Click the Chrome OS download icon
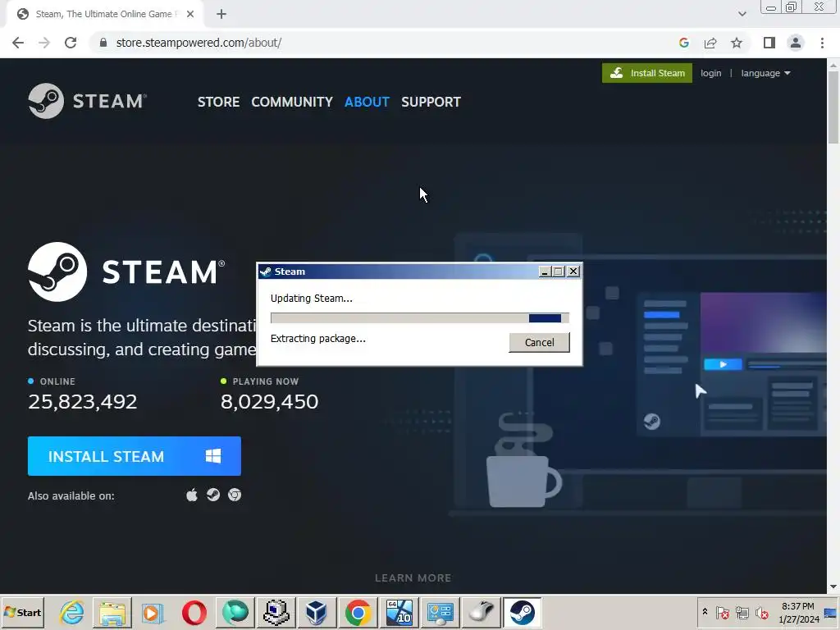Viewport: 840px width, 630px height. click(x=235, y=495)
